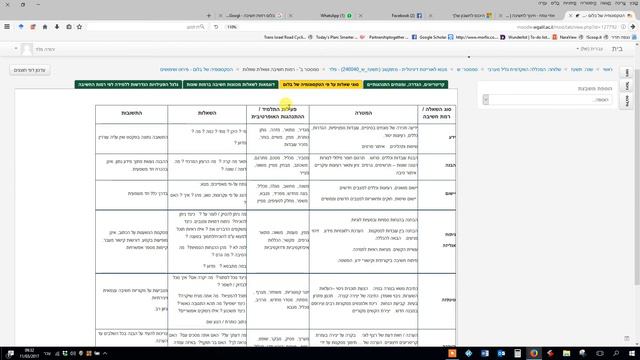This screenshot has height=360, width=640.
Task: Open a new tab with the plus icon
Action: [209, 16]
